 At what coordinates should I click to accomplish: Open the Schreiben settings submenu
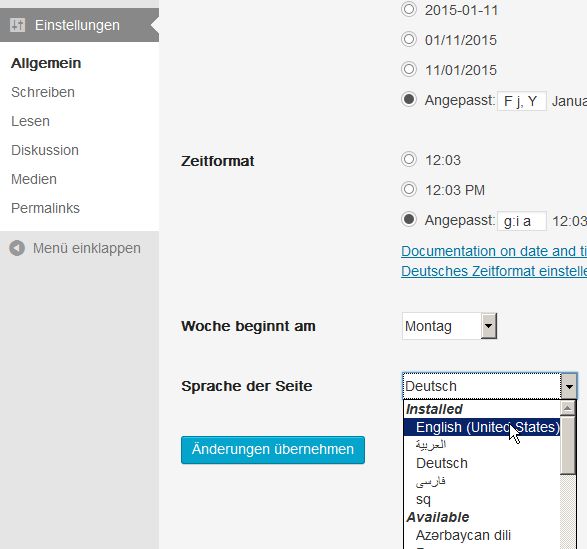click(43, 92)
